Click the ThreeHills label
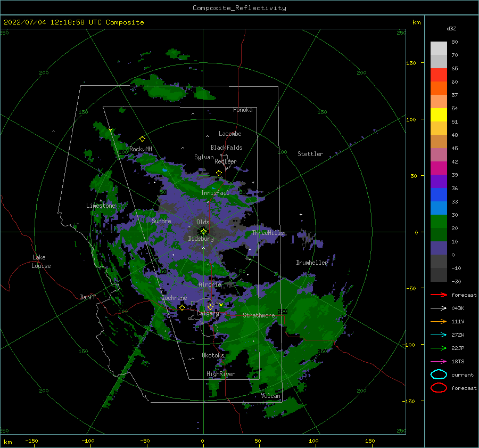 [x=268, y=233]
